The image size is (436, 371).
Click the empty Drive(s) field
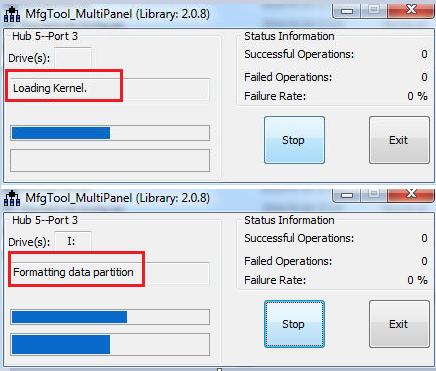pyautogui.click(x=73, y=58)
